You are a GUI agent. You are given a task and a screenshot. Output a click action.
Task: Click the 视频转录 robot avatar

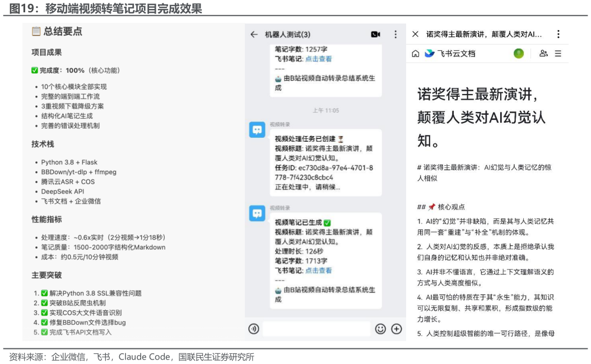(257, 129)
